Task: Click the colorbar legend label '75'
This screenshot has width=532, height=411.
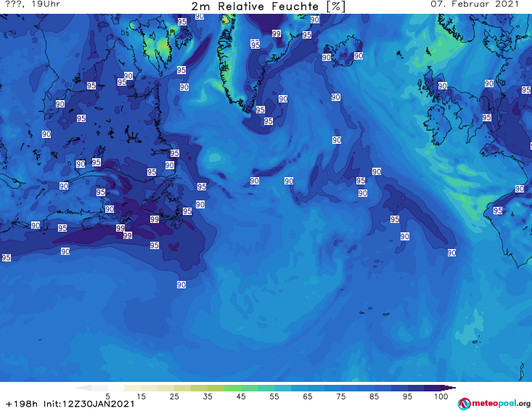Action: pos(340,396)
